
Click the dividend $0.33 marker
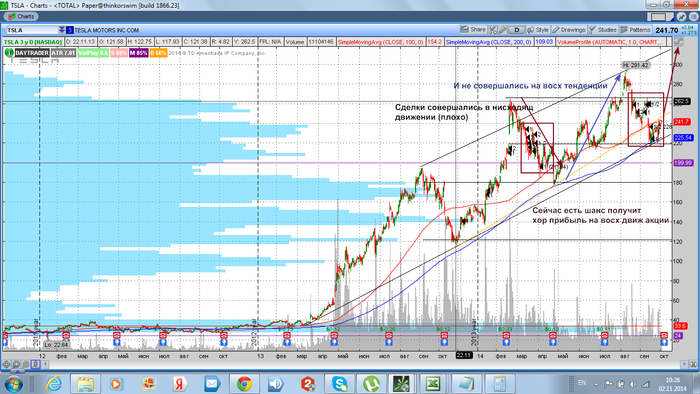pos(506,329)
